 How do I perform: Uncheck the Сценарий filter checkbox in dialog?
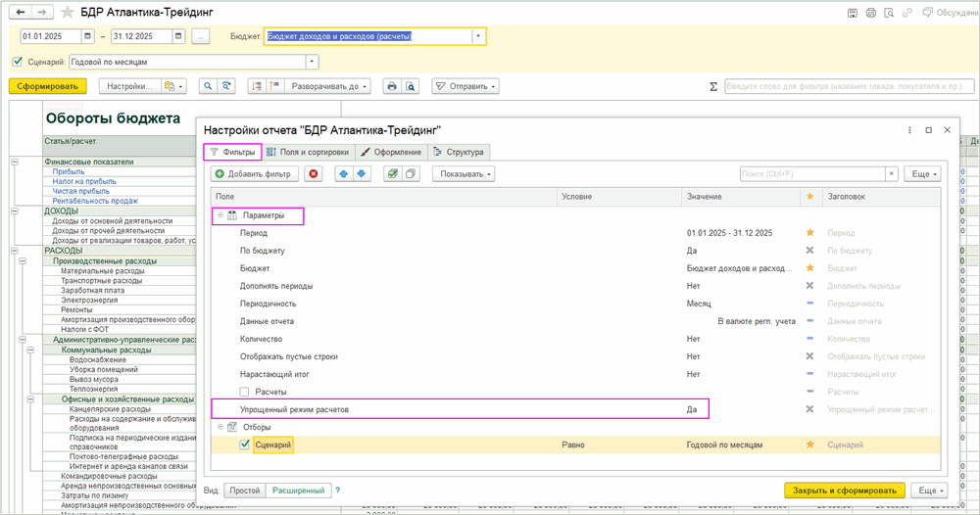pos(245,445)
